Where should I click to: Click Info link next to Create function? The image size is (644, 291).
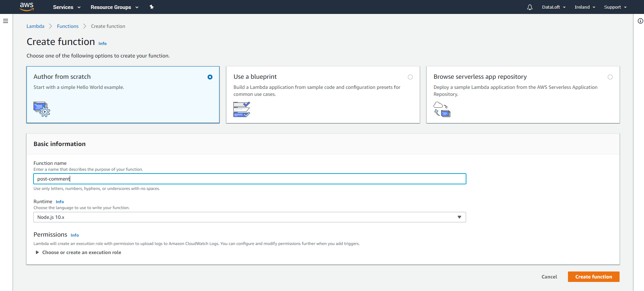(x=103, y=44)
